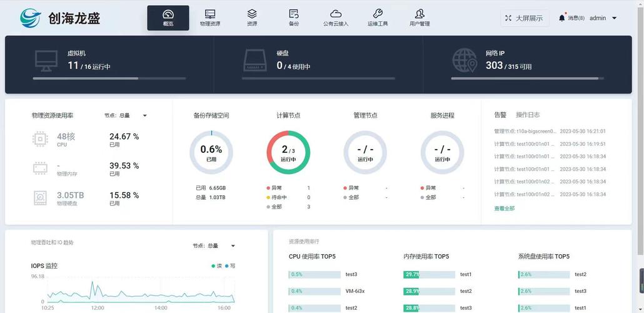
Task: Select the 告警 tab
Action: click(x=500, y=115)
